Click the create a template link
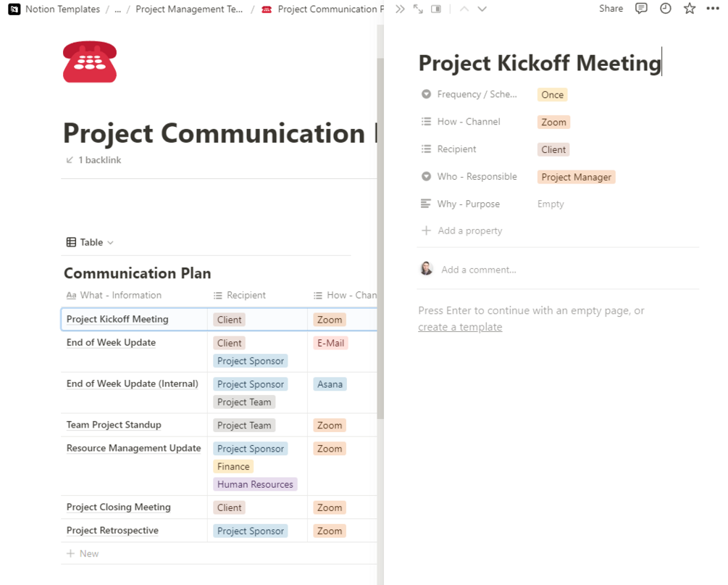Image resolution: width=728 pixels, height=585 pixels. (x=460, y=327)
